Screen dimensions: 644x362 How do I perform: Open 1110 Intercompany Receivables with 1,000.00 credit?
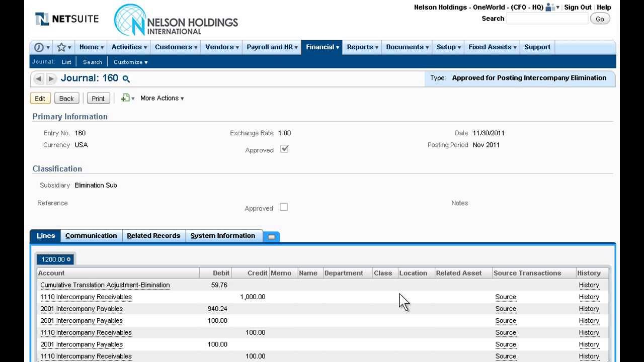coord(86,297)
